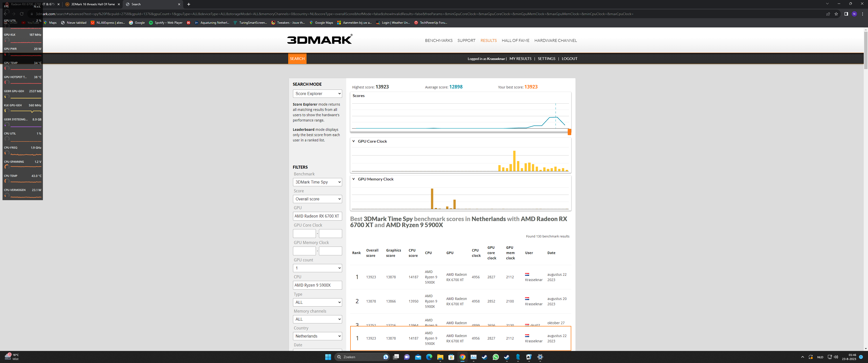Viewport: 868px width, 363px height.
Task: Open the Nieuw tabblad bookmark
Action: point(73,22)
